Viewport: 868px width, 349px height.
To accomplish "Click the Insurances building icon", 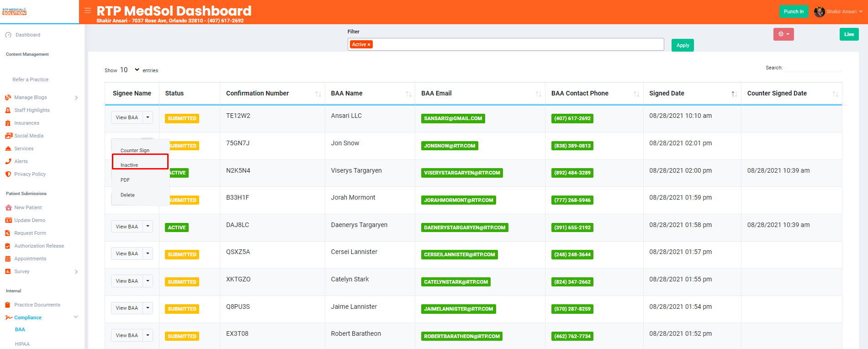I will pyautogui.click(x=8, y=123).
